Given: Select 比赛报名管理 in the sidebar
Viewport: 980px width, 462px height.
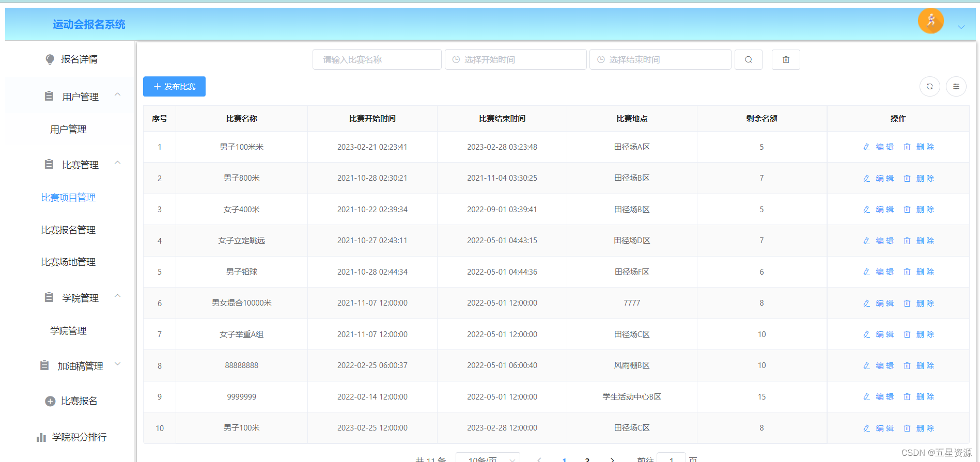Looking at the screenshot, I should click(68, 230).
